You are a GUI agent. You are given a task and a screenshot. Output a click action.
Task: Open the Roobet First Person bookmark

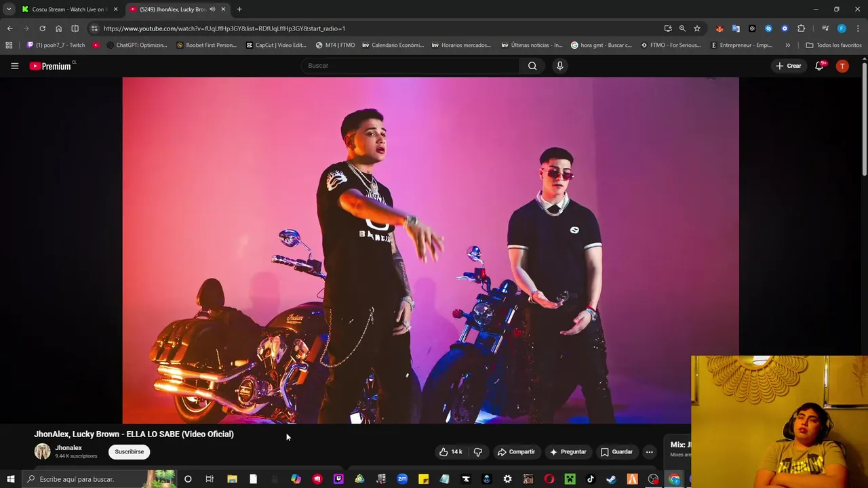(206, 45)
